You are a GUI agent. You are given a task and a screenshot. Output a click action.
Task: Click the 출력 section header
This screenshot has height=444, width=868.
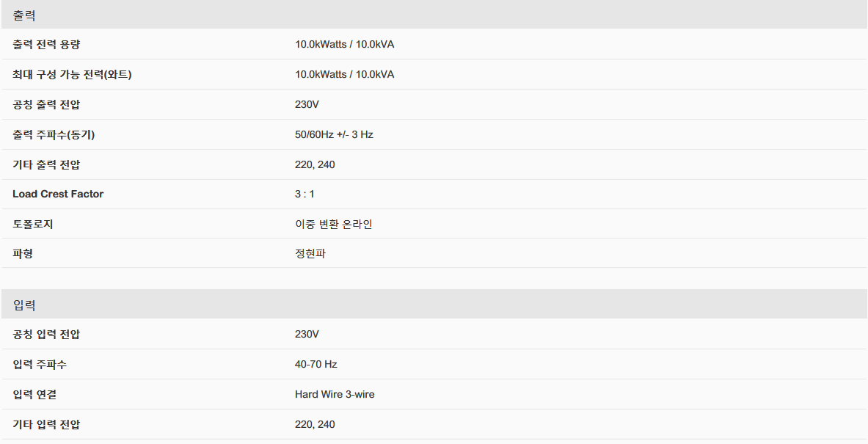(24, 15)
